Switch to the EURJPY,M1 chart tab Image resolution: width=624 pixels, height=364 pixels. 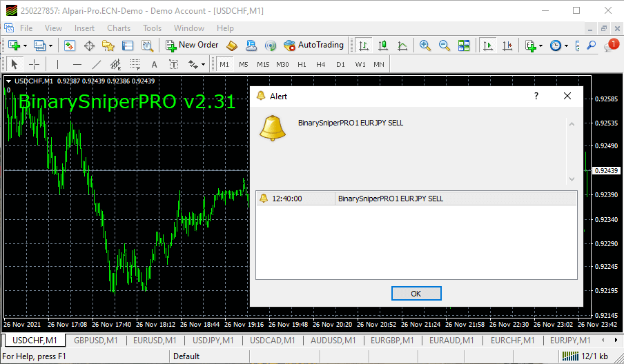click(x=570, y=341)
